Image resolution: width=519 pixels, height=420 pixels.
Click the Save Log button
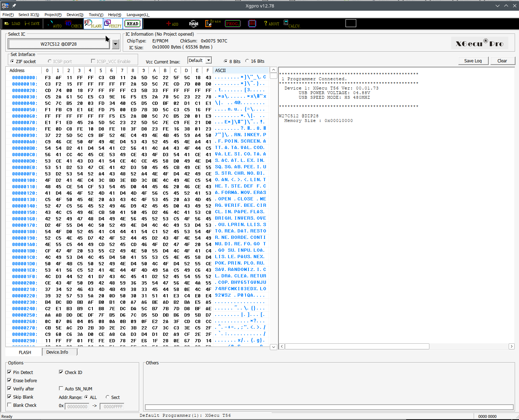(473, 61)
